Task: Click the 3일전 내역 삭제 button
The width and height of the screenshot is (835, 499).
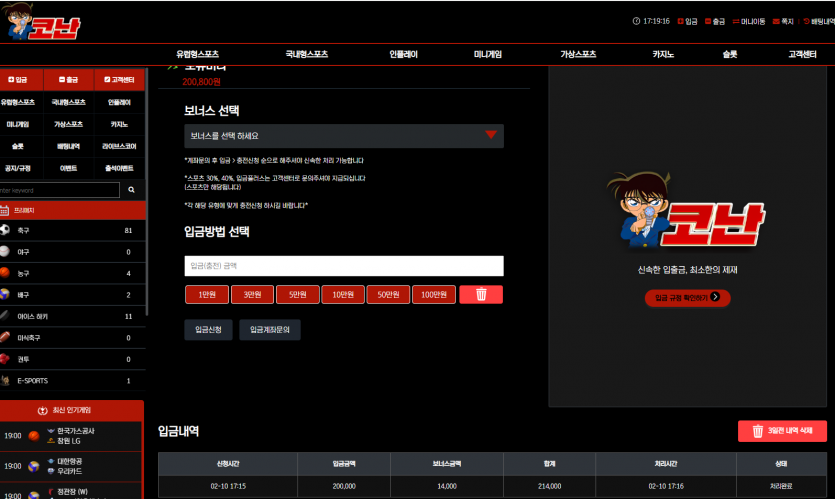Action: click(x=782, y=431)
